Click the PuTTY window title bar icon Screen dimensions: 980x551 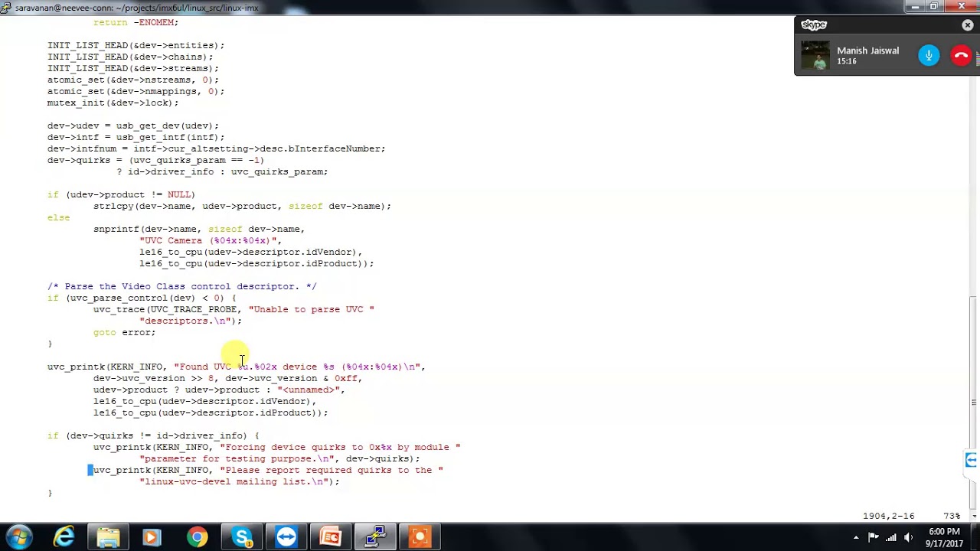point(5,8)
